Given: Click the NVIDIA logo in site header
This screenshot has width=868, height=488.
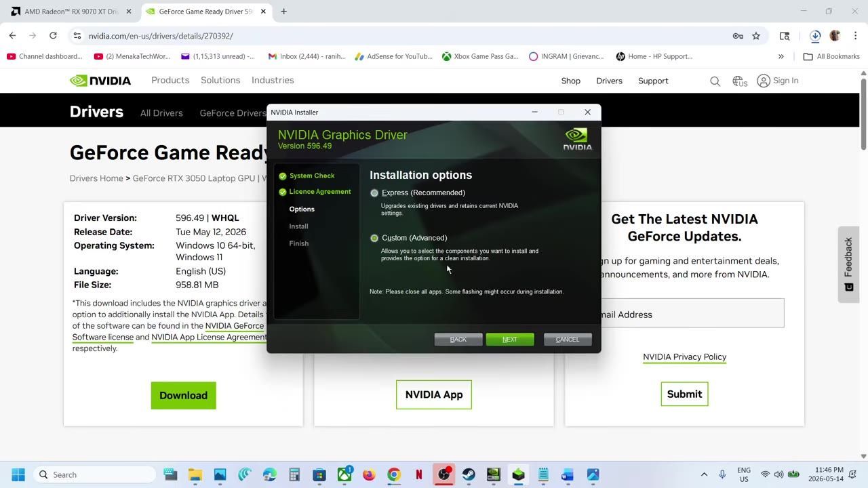Looking at the screenshot, I should (100, 81).
